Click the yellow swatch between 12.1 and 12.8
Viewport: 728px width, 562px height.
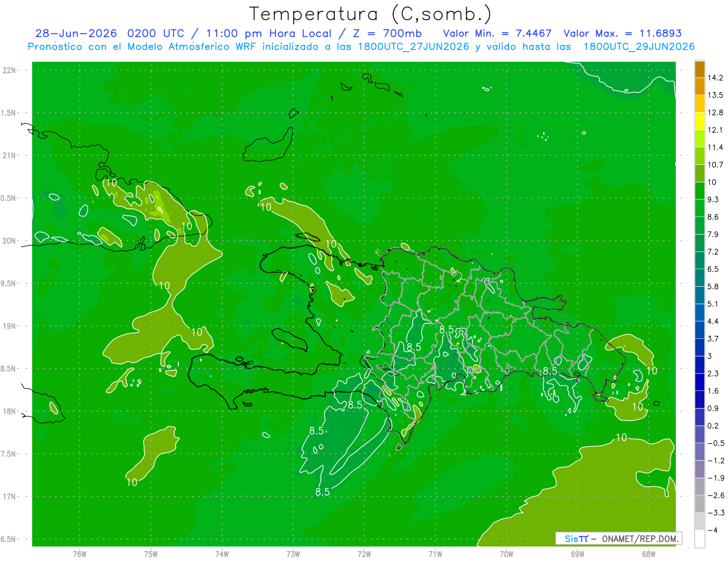tap(699, 121)
